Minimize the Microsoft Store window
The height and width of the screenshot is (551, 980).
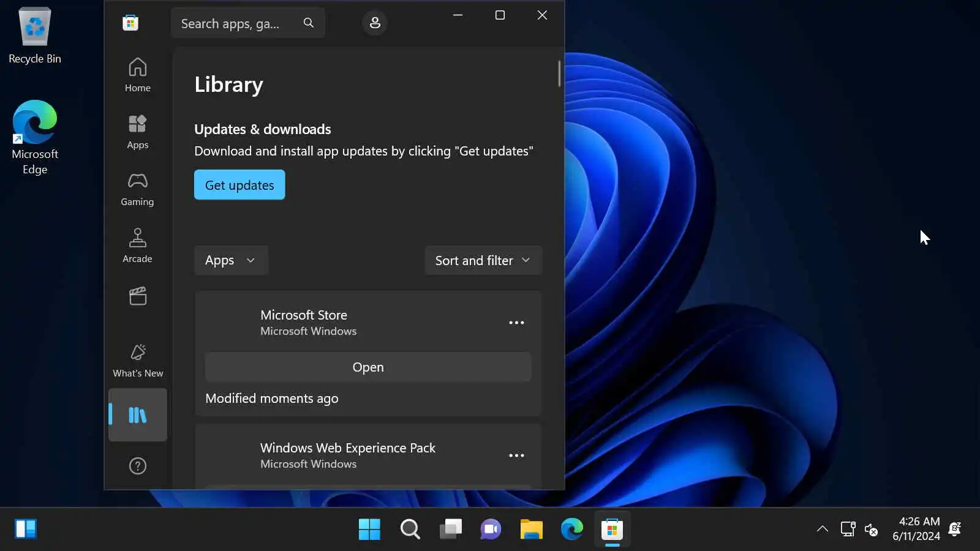(x=458, y=15)
